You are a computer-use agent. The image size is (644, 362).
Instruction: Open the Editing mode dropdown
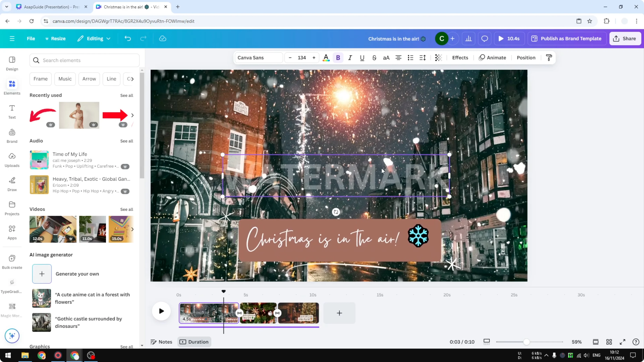click(x=94, y=38)
